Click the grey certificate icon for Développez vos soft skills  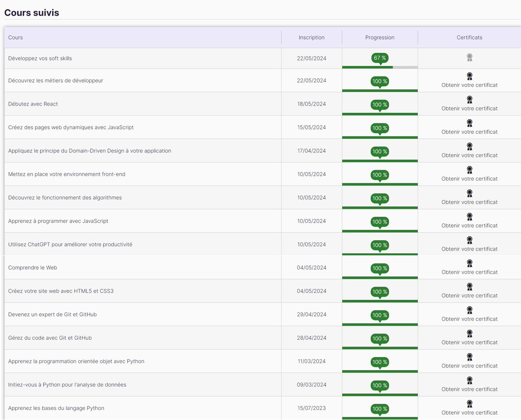[x=469, y=57]
